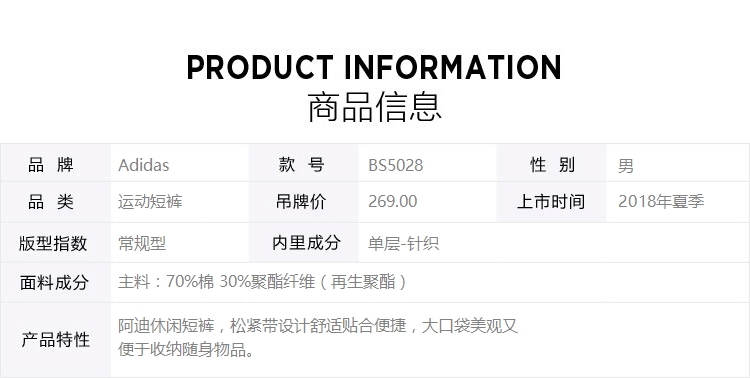Viewport: 750px width, 378px height.
Task: Click the 商品信息 subtitle
Action: tap(374, 107)
